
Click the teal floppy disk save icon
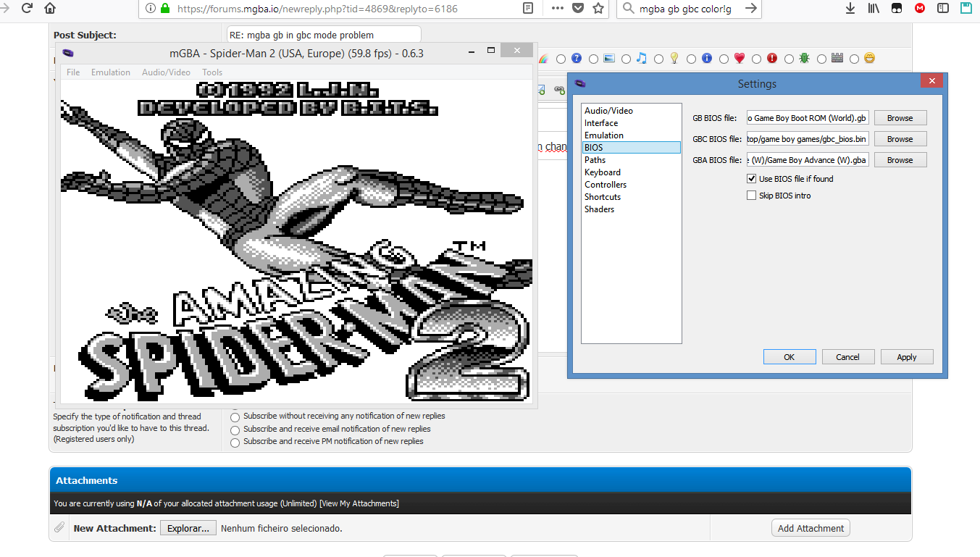(966, 9)
